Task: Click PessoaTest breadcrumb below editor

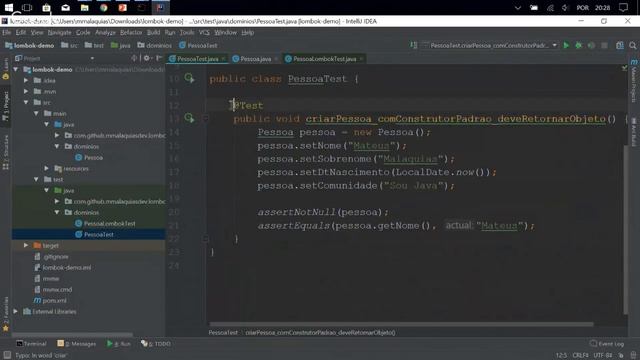Action: coord(223,333)
